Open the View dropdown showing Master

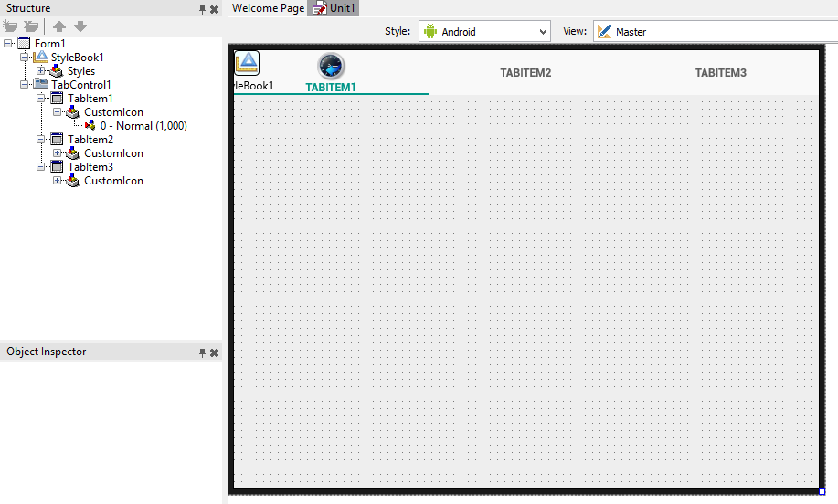coord(716,31)
